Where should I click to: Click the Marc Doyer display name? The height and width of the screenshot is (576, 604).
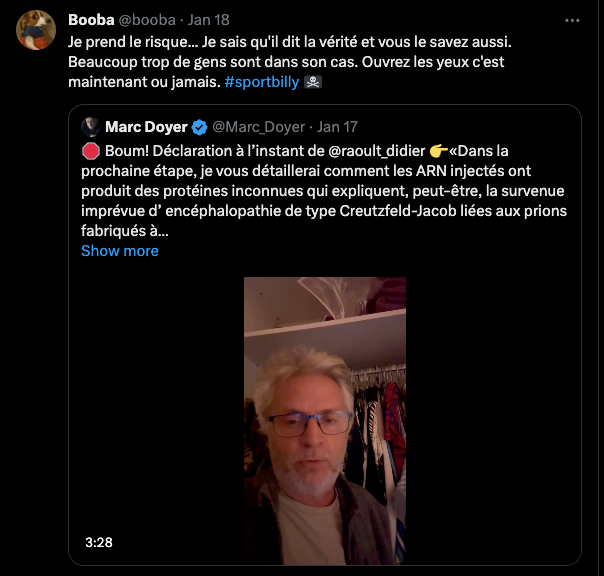click(x=146, y=127)
